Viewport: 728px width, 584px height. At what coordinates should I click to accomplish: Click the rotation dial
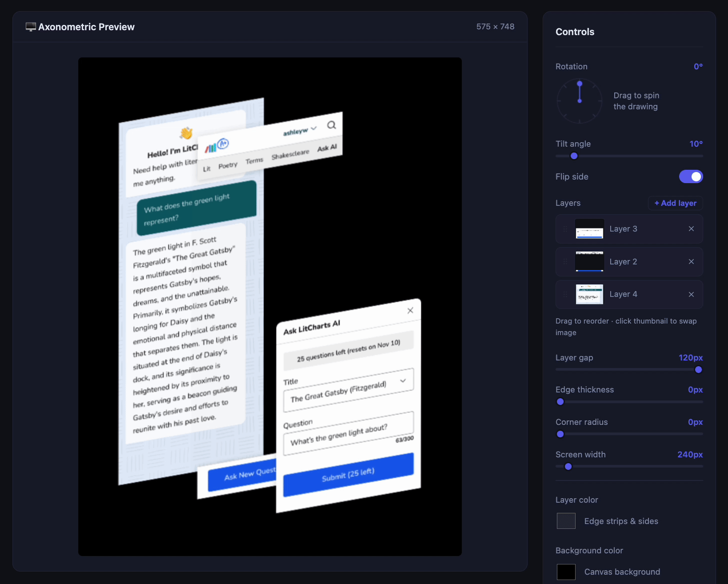click(x=580, y=101)
